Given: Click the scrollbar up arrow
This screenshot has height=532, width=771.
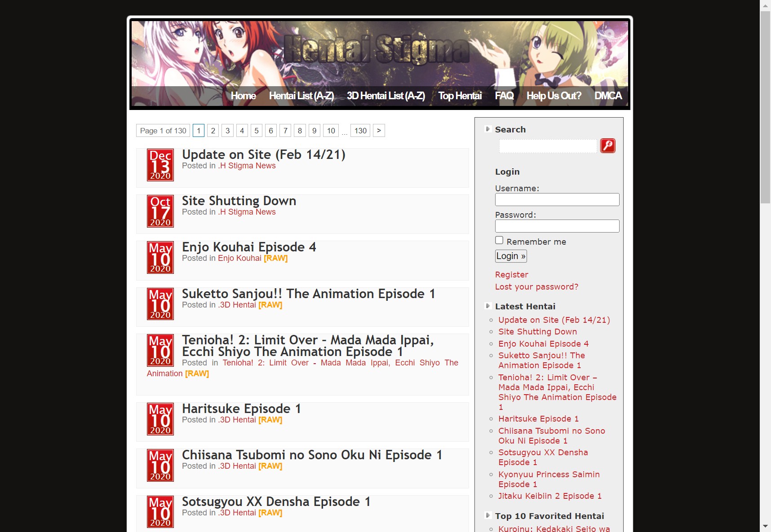Looking at the screenshot, I should [x=765, y=5].
